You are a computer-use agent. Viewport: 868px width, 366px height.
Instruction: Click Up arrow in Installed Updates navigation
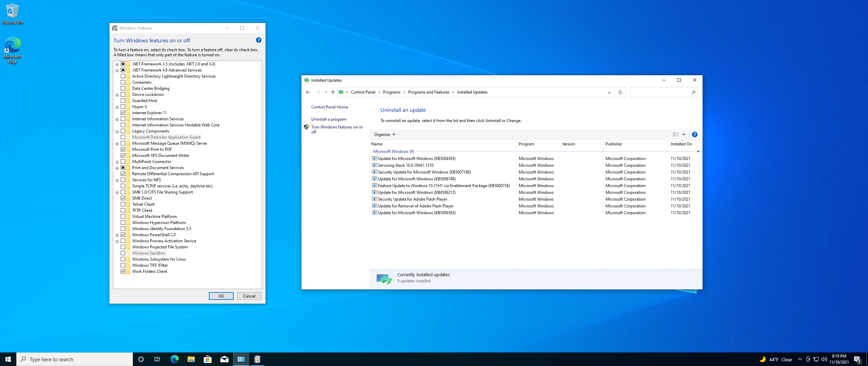point(333,92)
